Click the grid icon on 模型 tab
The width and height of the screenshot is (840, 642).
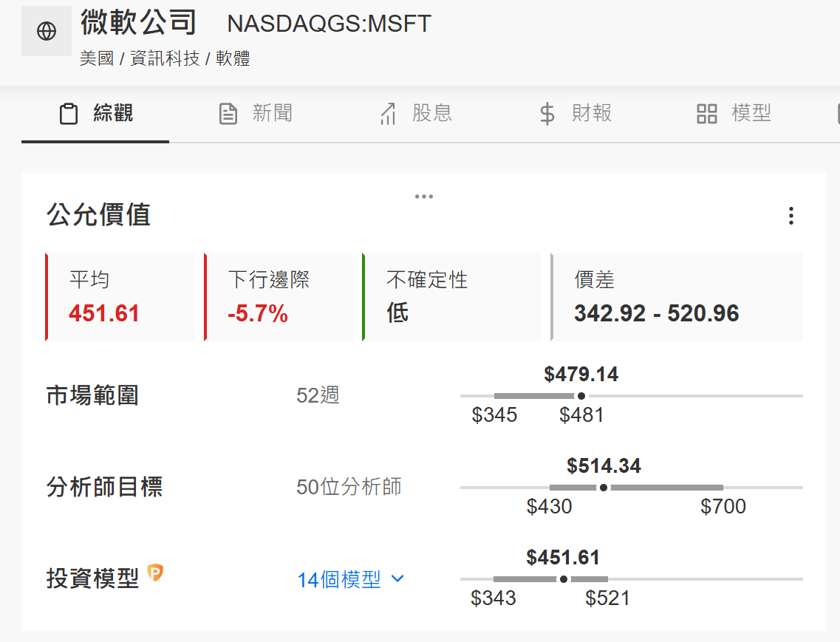coord(706,114)
